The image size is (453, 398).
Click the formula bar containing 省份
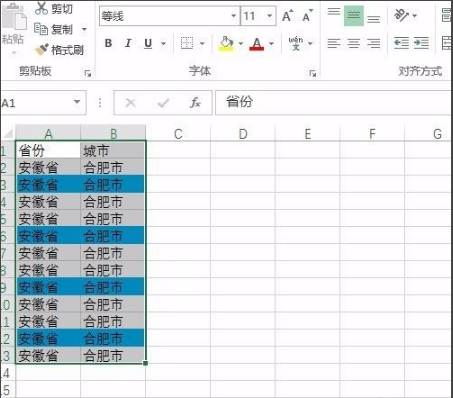[x=334, y=102]
